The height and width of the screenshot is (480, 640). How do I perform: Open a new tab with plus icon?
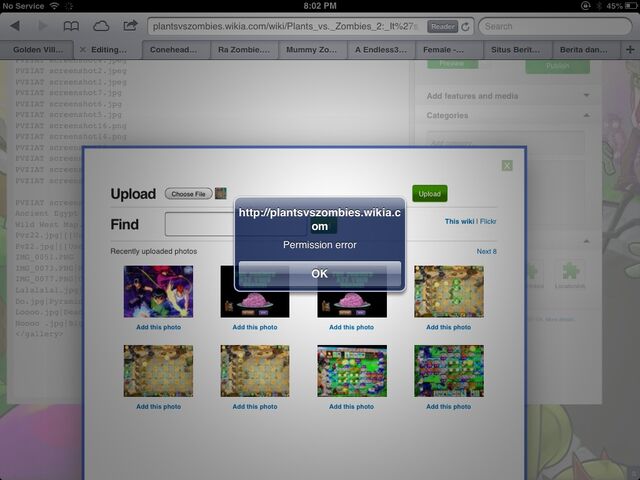630,49
